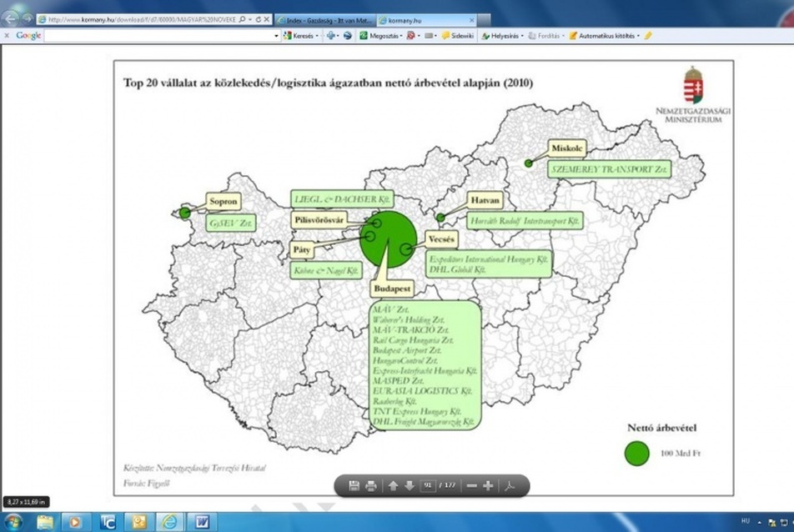The width and height of the screenshot is (794, 532).
Task: Click the Horváth Rudolf Intertransport Kft. text box
Action: 525,221
